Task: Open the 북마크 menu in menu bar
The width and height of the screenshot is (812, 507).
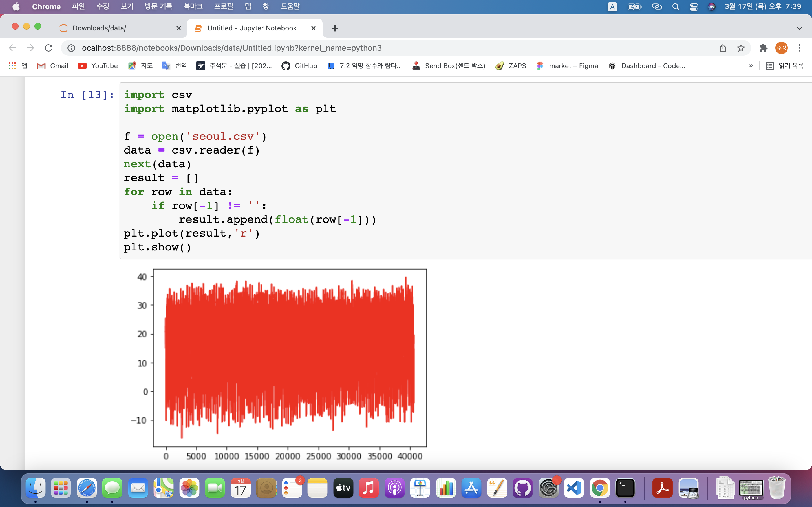Action: (x=193, y=6)
